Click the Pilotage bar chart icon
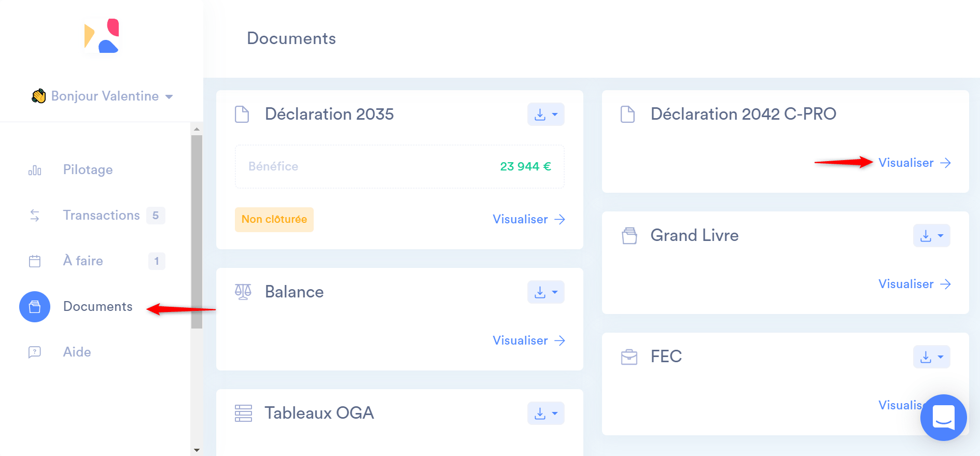Viewport: 980px width, 456px height. point(35,170)
